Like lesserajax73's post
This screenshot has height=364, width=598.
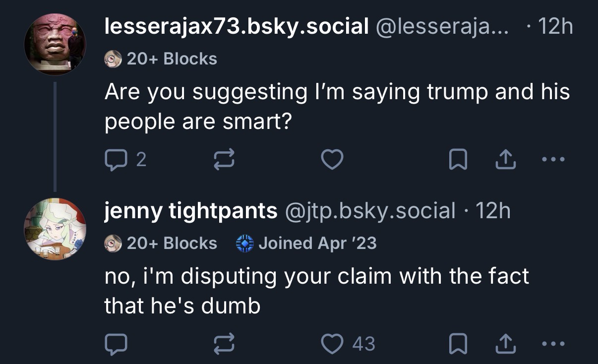[332, 160]
